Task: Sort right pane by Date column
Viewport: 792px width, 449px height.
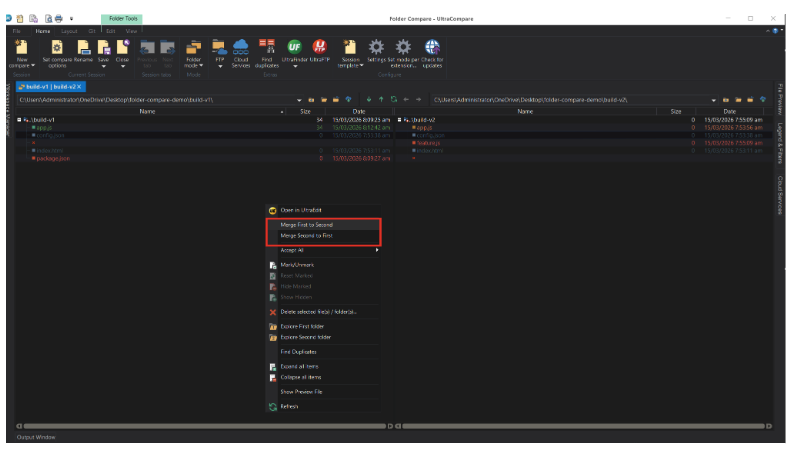Action: click(x=729, y=112)
